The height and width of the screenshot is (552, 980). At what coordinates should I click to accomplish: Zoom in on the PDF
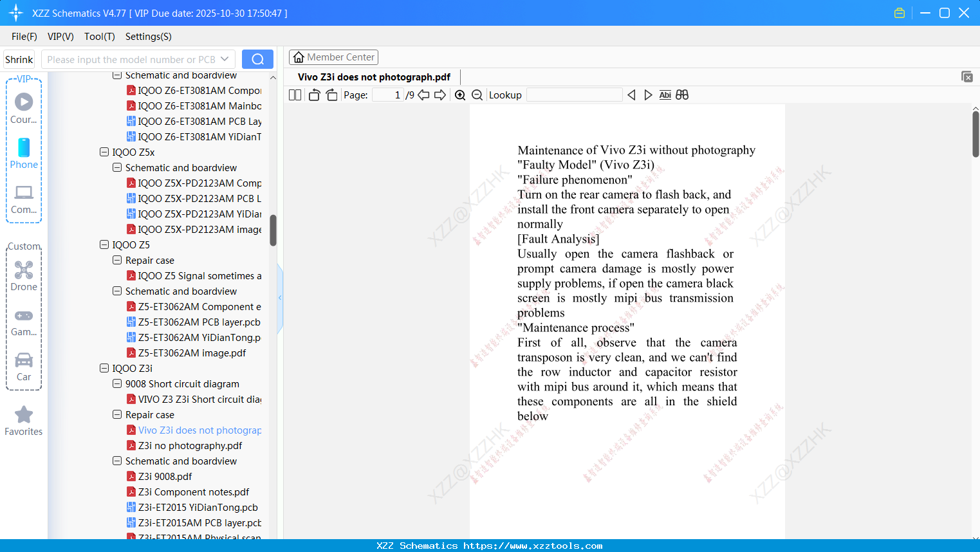click(x=460, y=95)
